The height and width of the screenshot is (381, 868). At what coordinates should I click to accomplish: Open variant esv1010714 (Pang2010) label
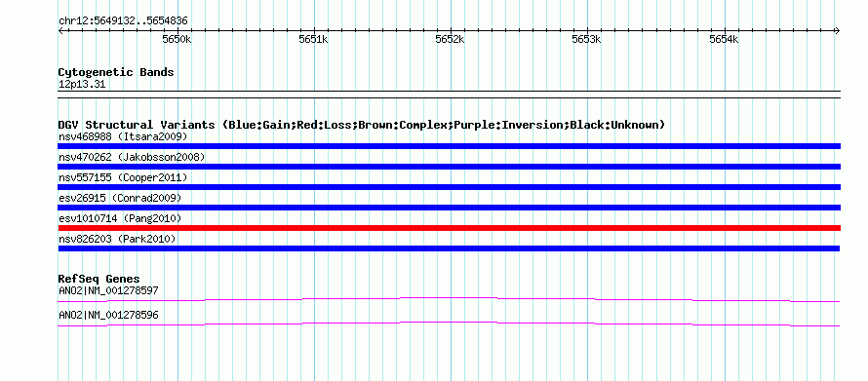pos(120,218)
